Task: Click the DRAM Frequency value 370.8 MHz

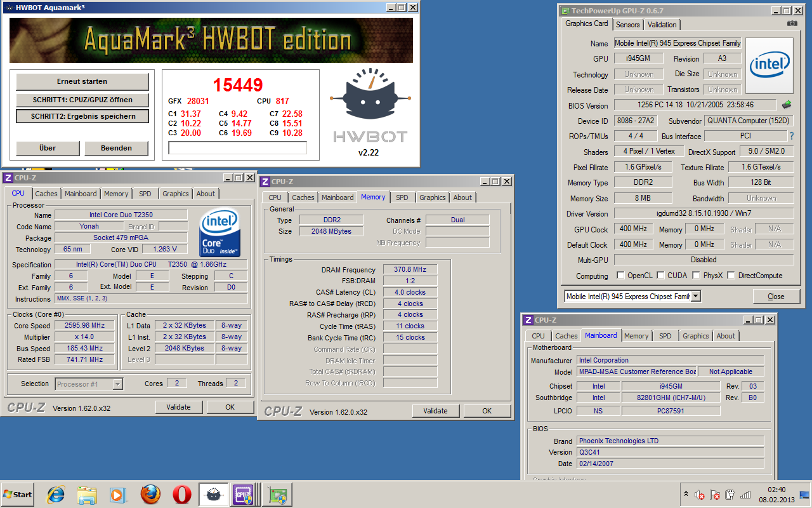Action: point(409,269)
